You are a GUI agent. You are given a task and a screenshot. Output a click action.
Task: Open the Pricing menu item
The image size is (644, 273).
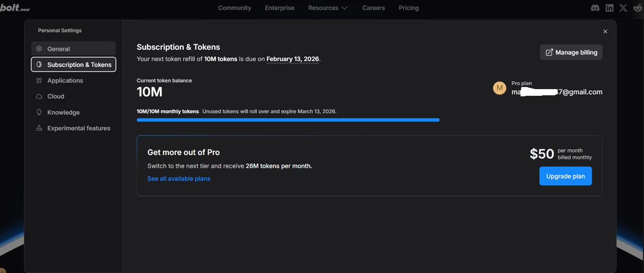[408, 8]
